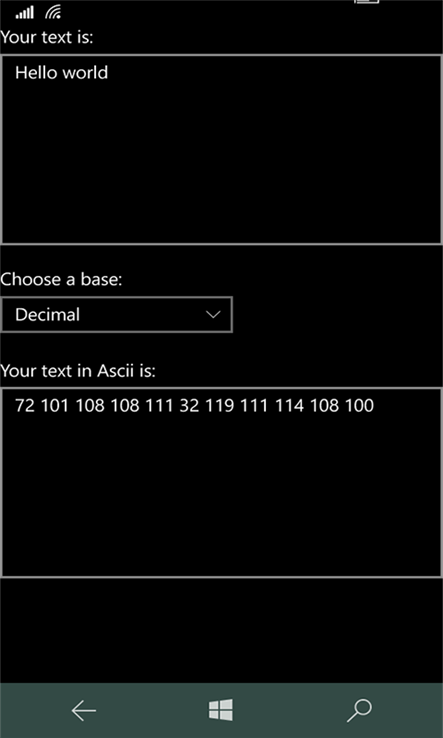443x738 pixels.
Task: Click the value 72 in the Ascii output
Action: [x=25, y=405]
